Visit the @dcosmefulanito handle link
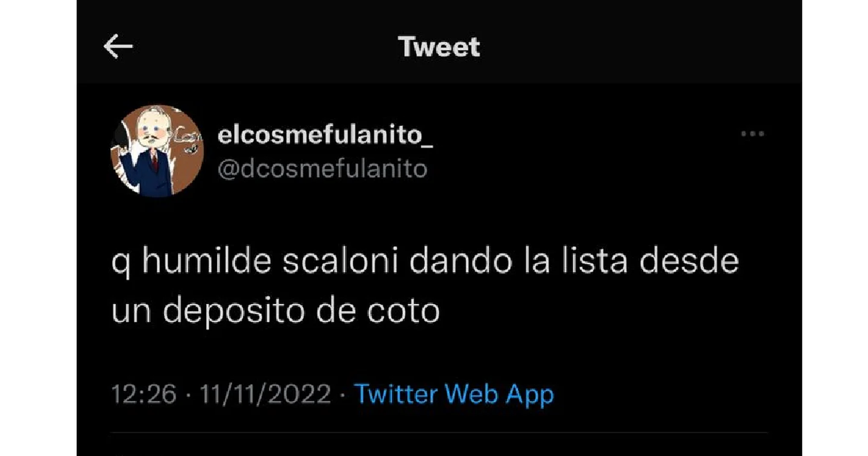 [322, 169]
